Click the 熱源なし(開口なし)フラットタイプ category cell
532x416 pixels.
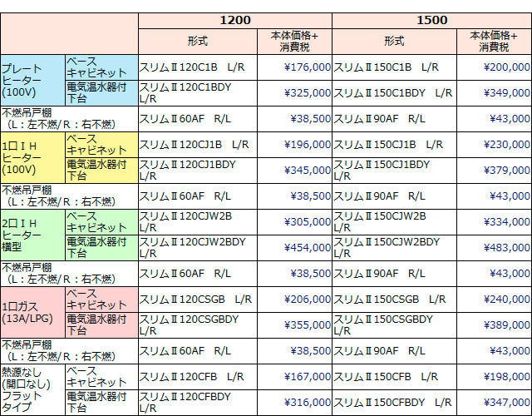click(33, 389)
